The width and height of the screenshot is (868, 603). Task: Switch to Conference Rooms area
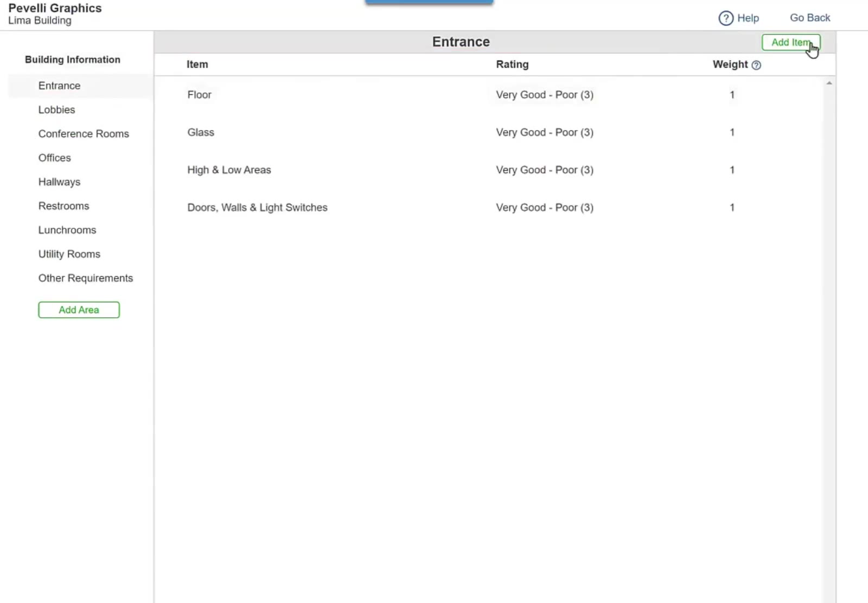pos(84,134)
